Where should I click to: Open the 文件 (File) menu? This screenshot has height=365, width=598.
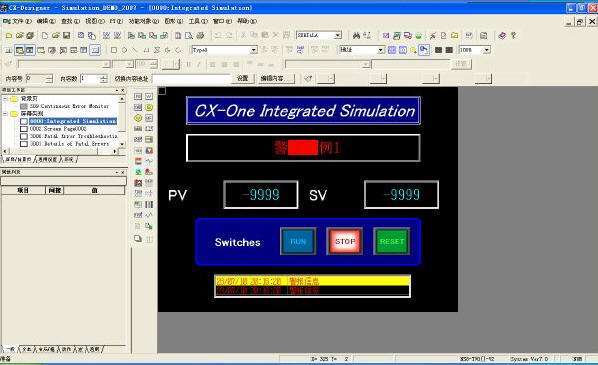(x=17, y=21)
